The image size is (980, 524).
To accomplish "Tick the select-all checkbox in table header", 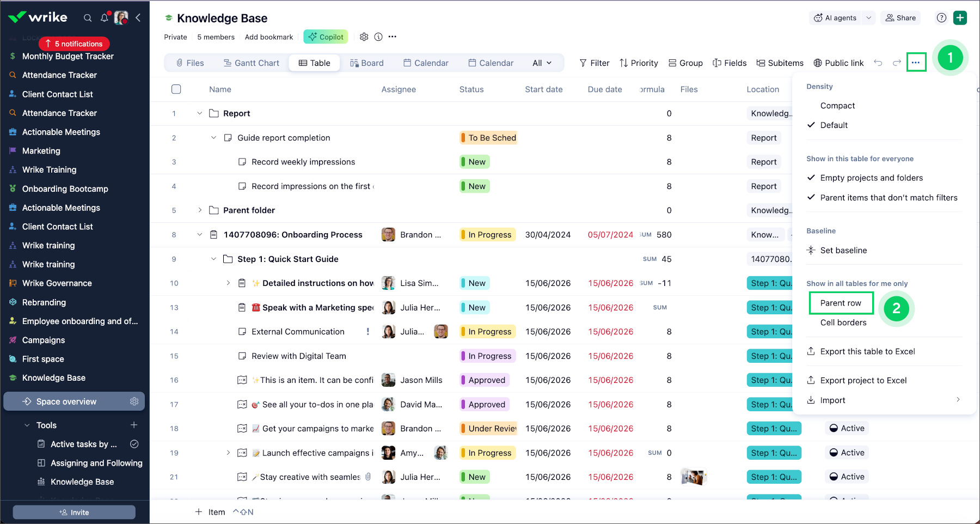I will click(176, 89).
